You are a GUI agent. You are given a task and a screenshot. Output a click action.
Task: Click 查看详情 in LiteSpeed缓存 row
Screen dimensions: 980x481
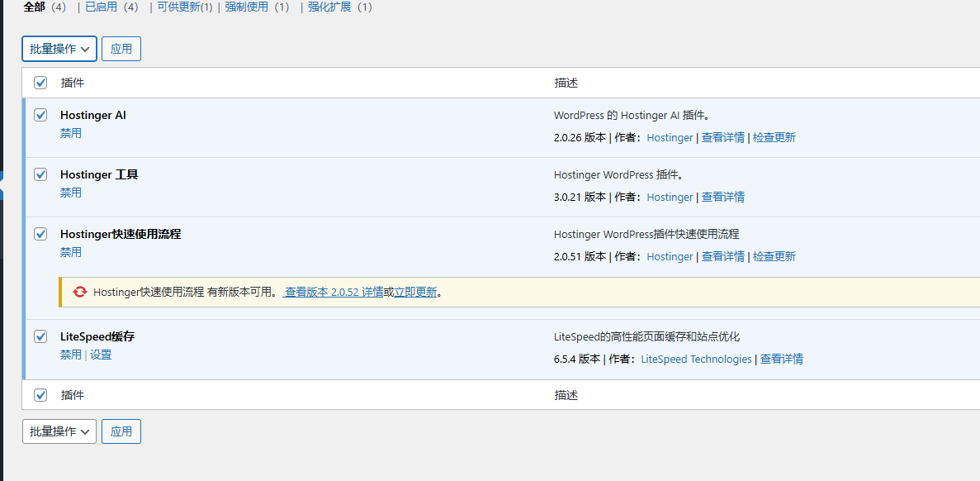click(781, 359)
